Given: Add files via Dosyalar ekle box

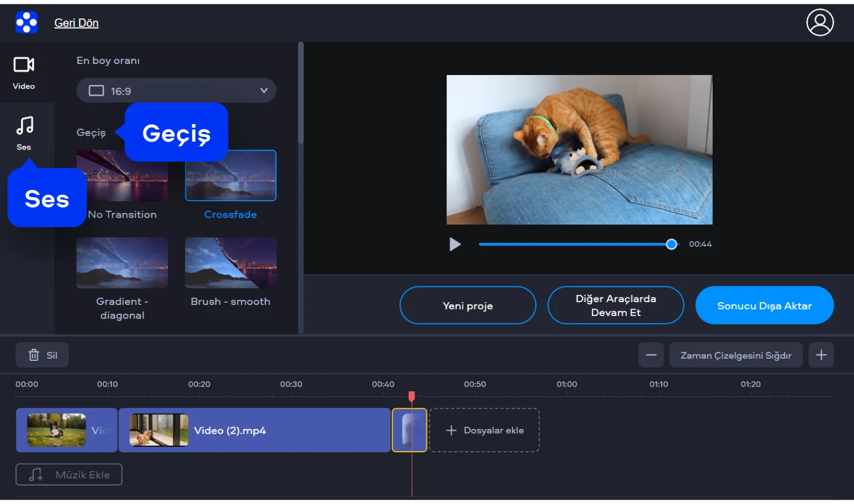Looking at the screenshot, I should 484,430.
